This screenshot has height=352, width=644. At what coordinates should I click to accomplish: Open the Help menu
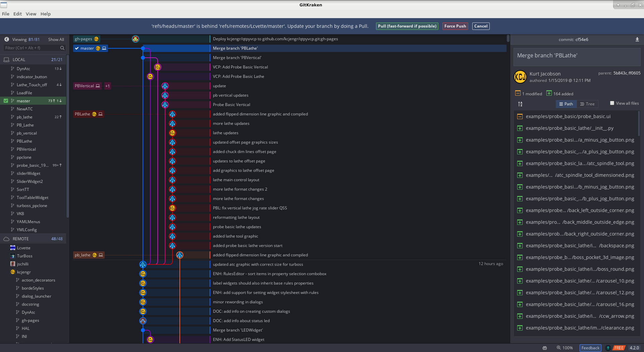pyautogui.click(x=46, y=14)
